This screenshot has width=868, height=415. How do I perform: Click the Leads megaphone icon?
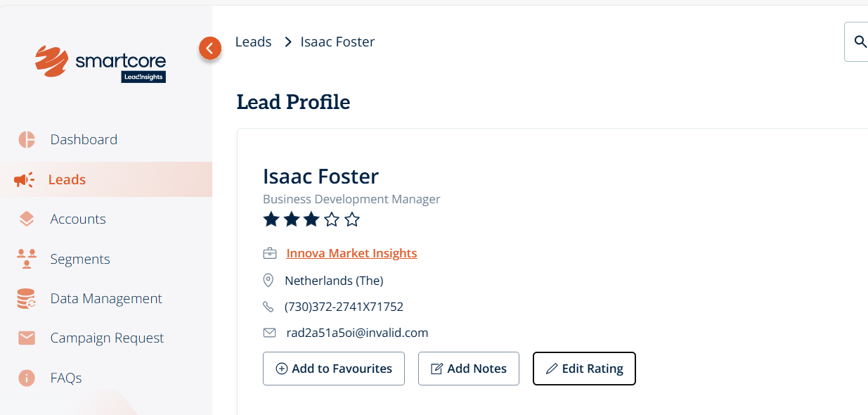coord(25,180)
